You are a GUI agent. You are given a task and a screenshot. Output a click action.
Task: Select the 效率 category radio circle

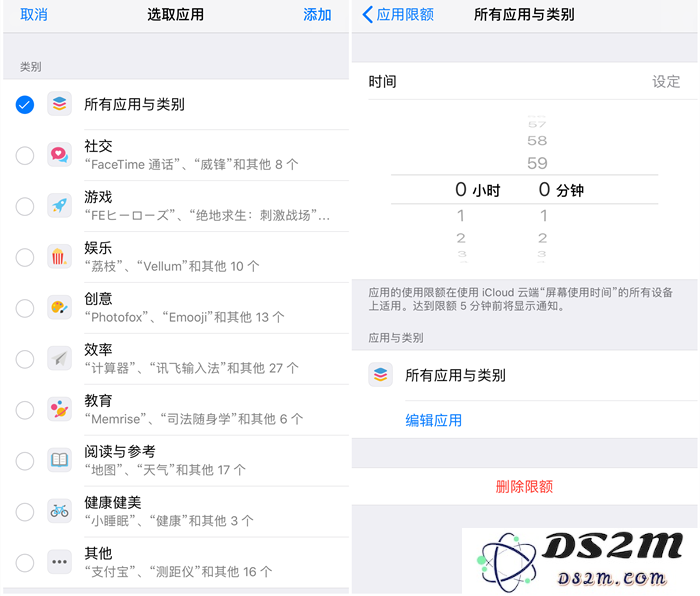pyautogui.click(x=25, y=359)
